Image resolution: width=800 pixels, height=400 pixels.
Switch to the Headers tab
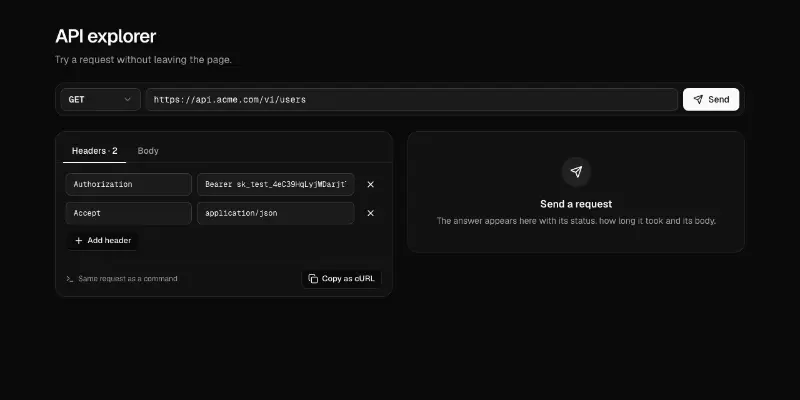(x=94, y=151)
